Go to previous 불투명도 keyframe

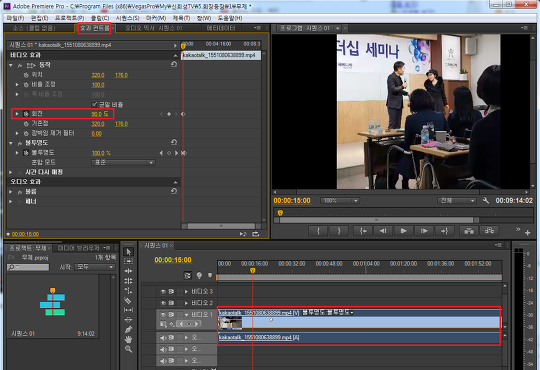coord(161,153)
